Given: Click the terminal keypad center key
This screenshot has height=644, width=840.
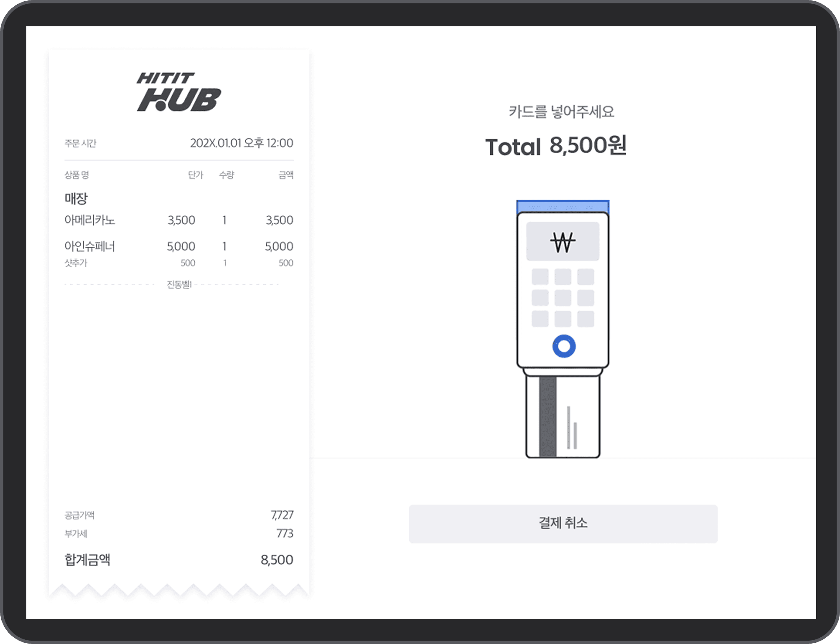Looking at the screenshot, I should pos(563,298).
